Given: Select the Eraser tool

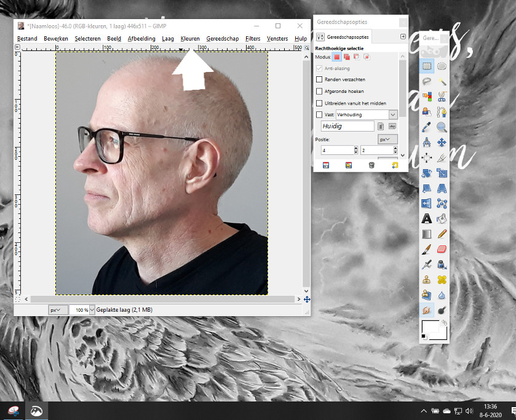Looking at the screenshot, I should coord(442,250).
